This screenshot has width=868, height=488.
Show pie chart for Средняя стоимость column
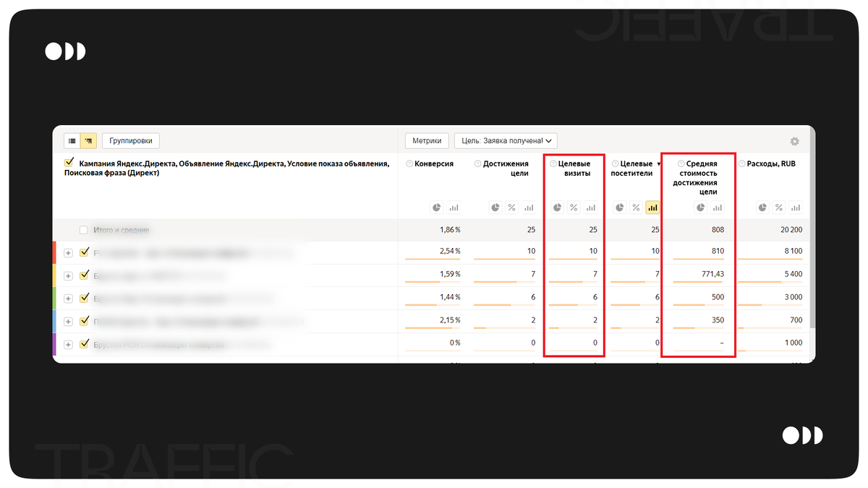pos(700,207)
